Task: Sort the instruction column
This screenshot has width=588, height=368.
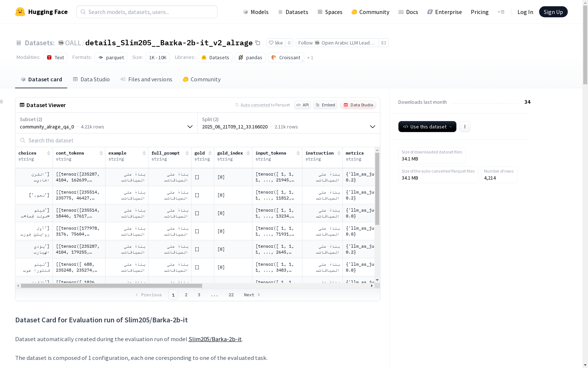Action: coord(339,153)
